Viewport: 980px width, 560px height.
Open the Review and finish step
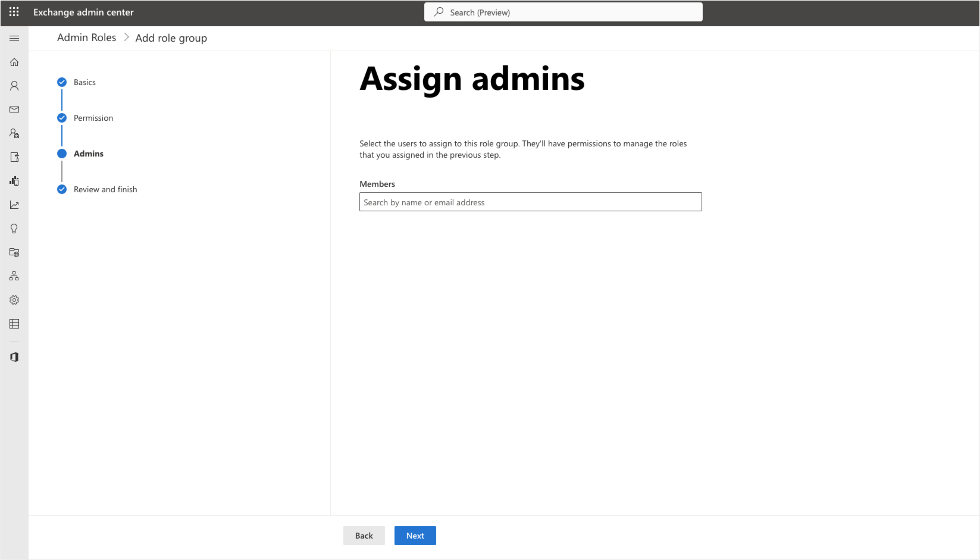tap(62, 189)
